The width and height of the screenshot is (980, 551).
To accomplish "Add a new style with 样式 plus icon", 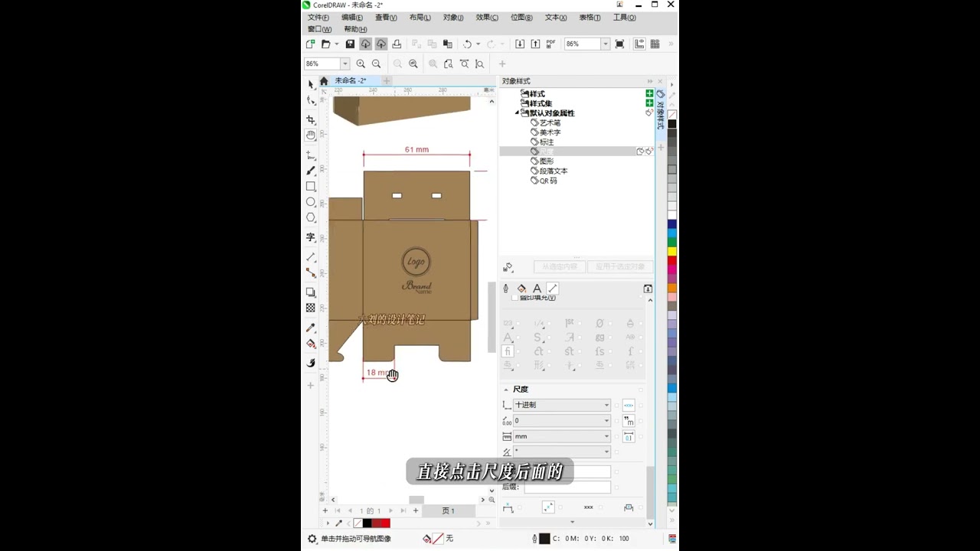I will click(x=649, y=93).
